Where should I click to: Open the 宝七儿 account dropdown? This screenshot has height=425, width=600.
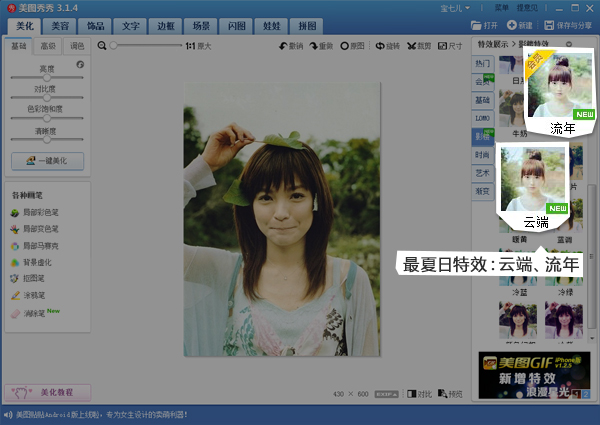[455, 8]
